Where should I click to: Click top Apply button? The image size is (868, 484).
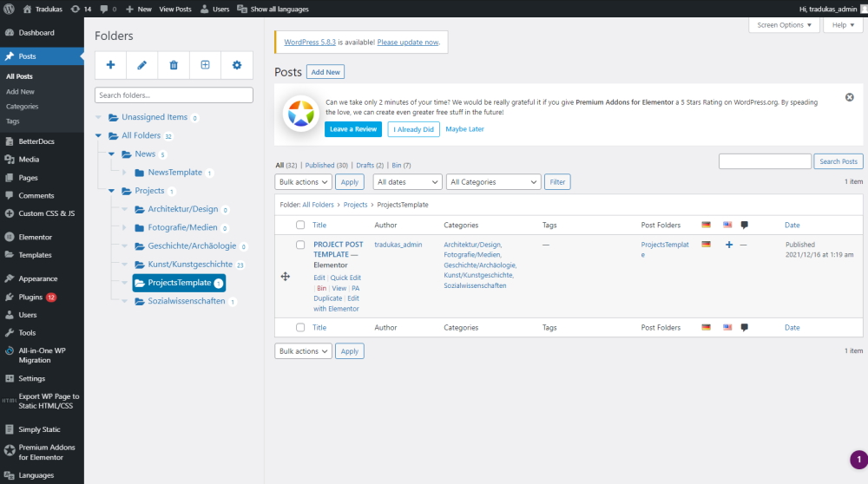coord(349,182)
